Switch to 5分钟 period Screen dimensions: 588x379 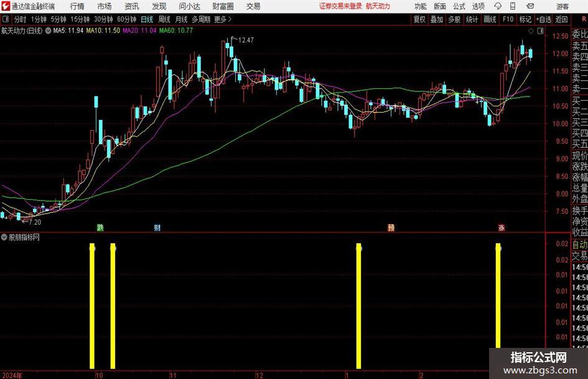pos(58,19)
